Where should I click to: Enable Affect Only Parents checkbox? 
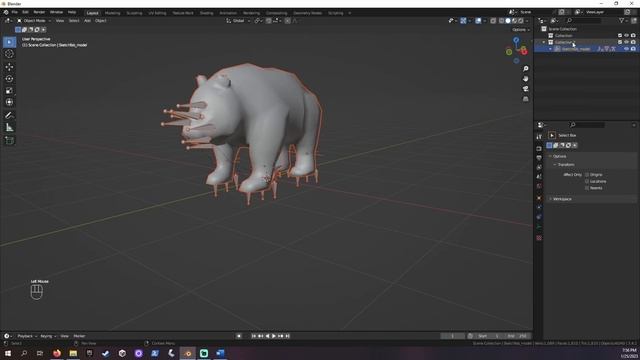(x=587, y=188)
